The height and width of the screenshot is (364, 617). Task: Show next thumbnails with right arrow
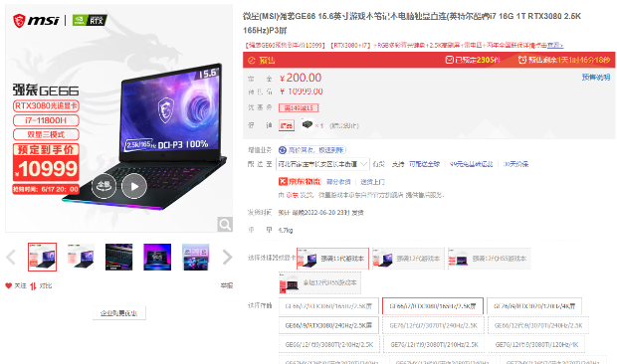(227, 258)
